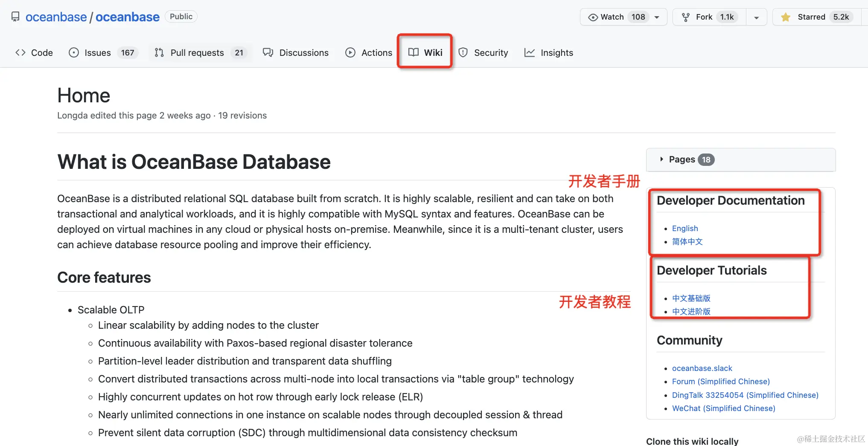The width and height of the screenshot is (868, 446).
Task: Open the oceanbase organization link
Action: pos(56,17)
